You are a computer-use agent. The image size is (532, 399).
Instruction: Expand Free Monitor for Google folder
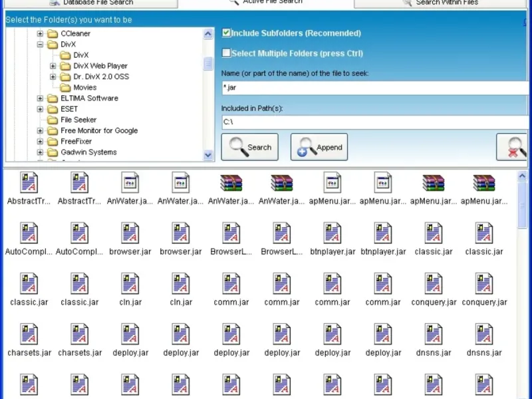point(40,130)
